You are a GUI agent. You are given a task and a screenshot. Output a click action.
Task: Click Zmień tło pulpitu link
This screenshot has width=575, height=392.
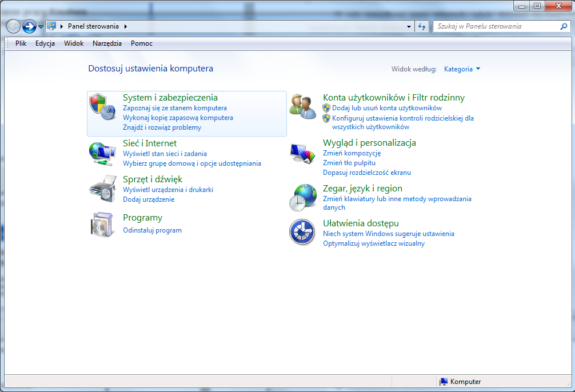[349, 163]
